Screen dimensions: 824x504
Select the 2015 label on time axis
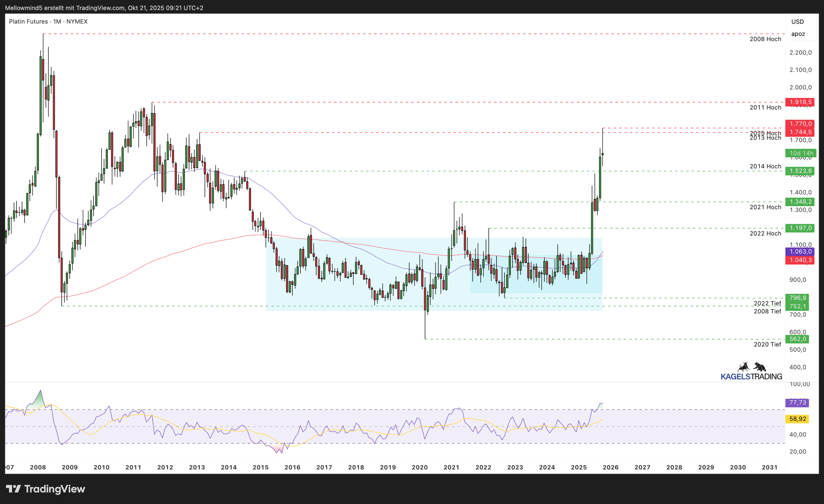point(260,467)
